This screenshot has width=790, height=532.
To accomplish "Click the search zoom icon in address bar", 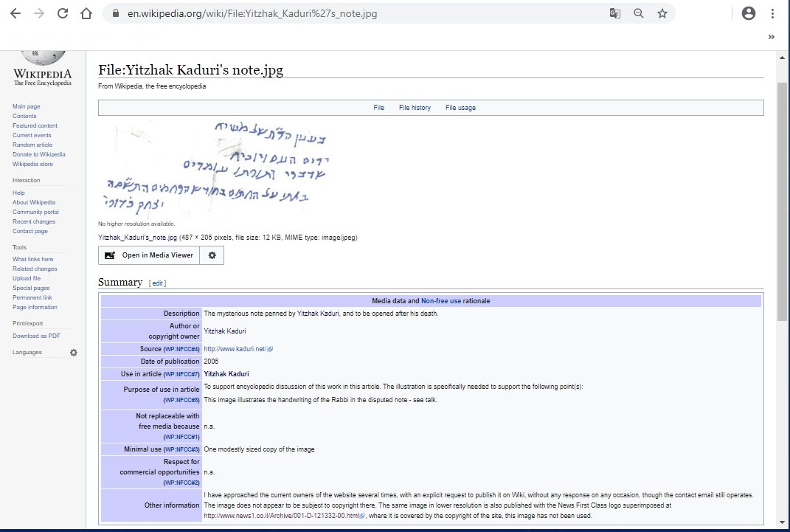I will [x=638, y=13].
